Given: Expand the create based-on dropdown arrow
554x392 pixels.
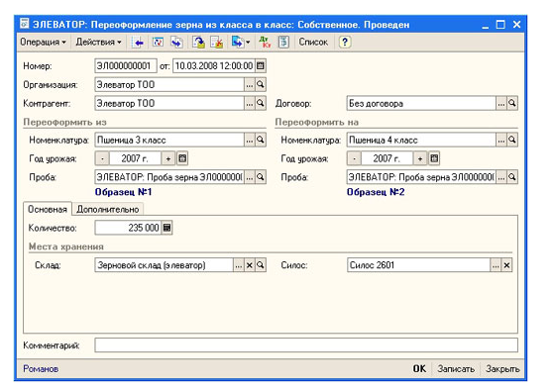Looking at the screenshot, I should [248, 43].
